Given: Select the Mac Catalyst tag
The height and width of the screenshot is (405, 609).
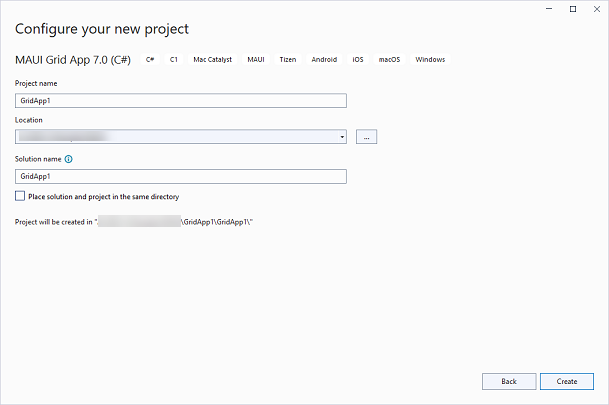Looking at the screenshot, I should [212, 60].
